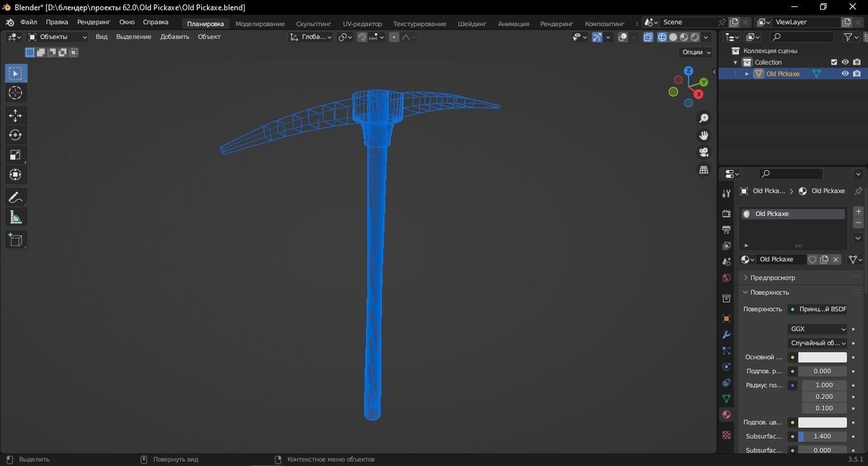
Task: Toggle Collection render camera icon
Action: (857, 62)
